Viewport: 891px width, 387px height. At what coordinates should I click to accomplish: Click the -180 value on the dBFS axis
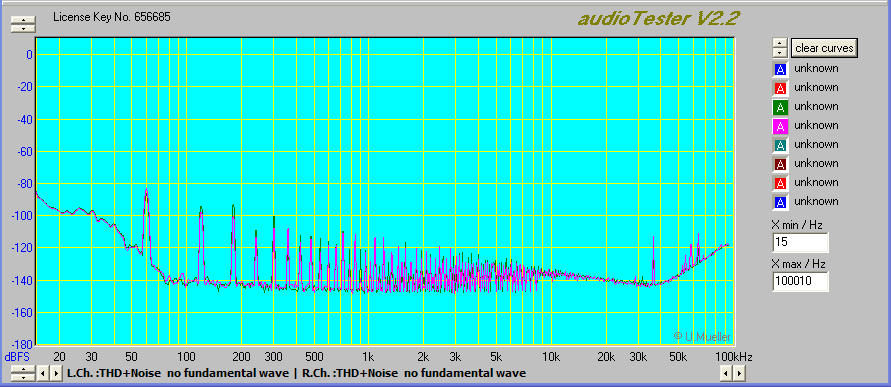click(x=21, y=345)
